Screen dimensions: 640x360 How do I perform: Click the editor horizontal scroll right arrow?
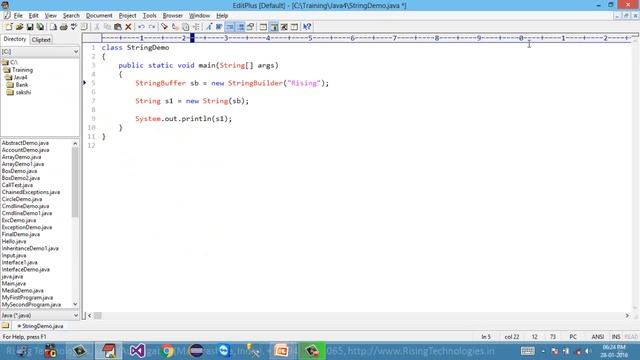(x=627, y=316)
